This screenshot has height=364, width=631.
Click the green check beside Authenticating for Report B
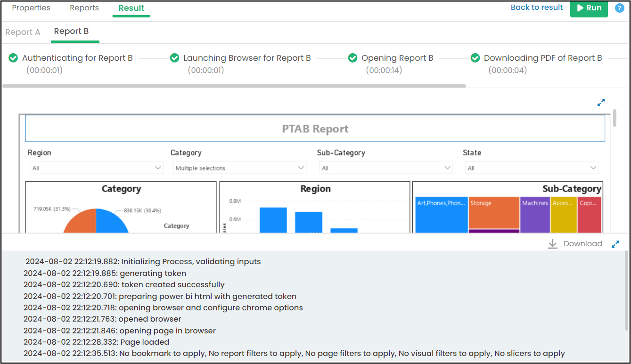coord(13,58)
